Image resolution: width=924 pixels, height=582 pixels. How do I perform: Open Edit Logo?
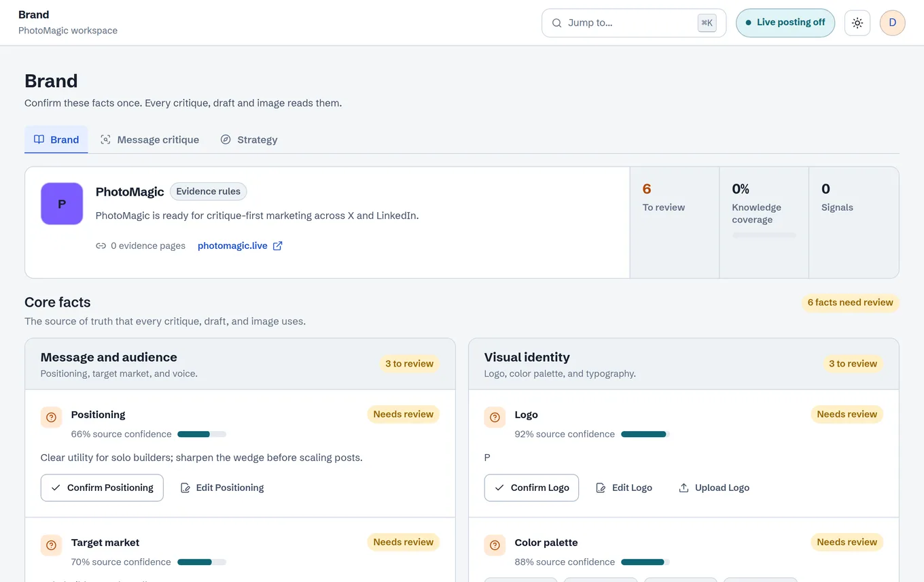coord(624,487)
